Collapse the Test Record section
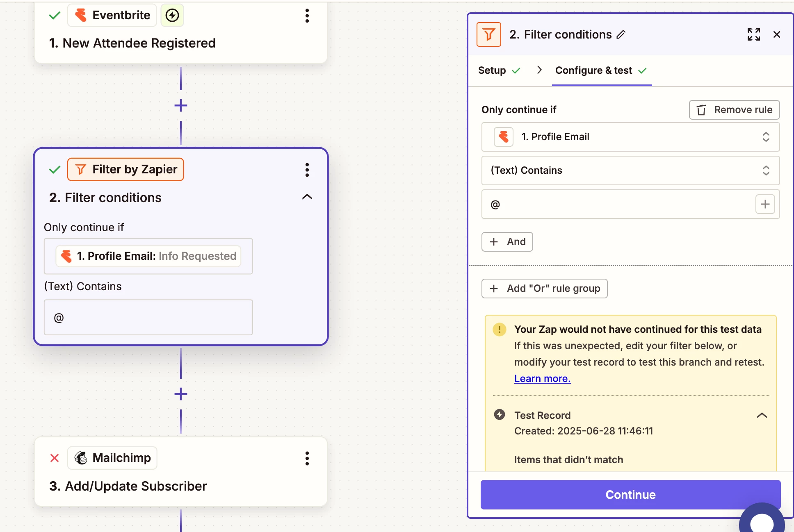Image resolution: width=794 pixels, height=532 pixels. click(762, 415)
